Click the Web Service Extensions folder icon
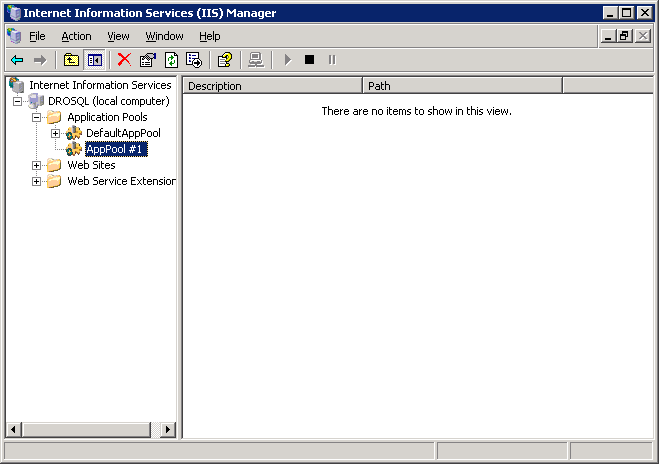Image resolution: width=659 pixels, height=464 pixels. point(54,181)
